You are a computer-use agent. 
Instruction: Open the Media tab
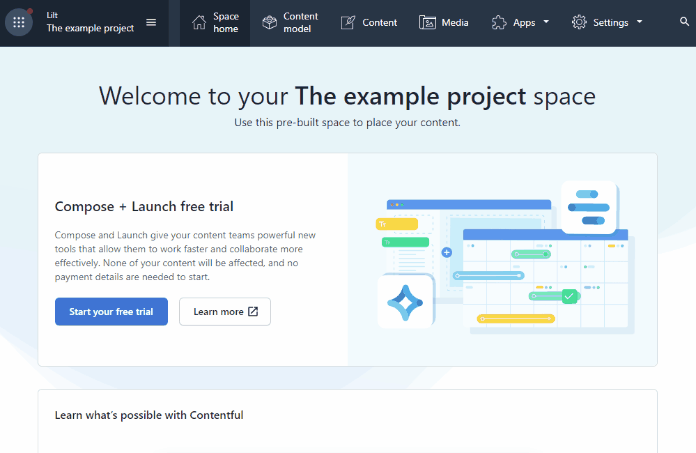click(x=443, y=23)
